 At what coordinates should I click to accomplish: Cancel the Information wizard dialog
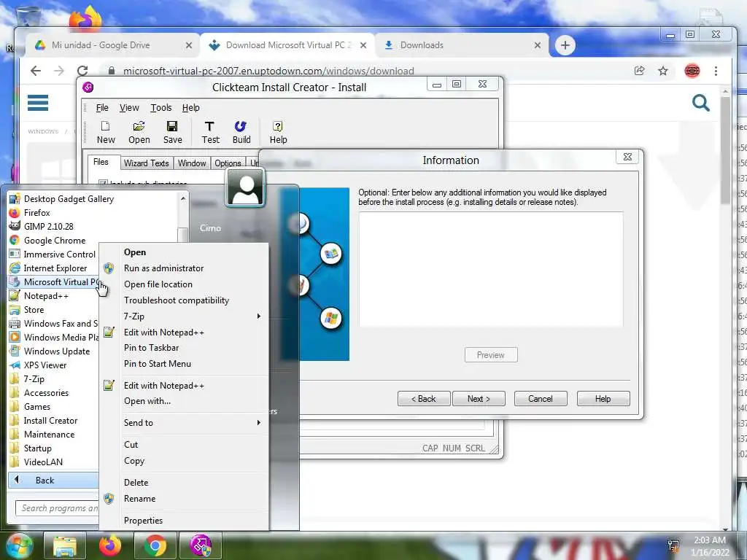(541, 399)
